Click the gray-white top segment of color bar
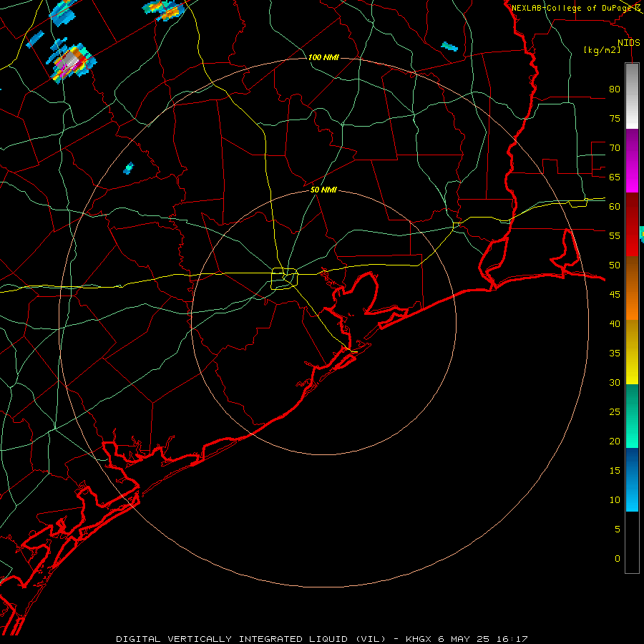 click(632, 96)
